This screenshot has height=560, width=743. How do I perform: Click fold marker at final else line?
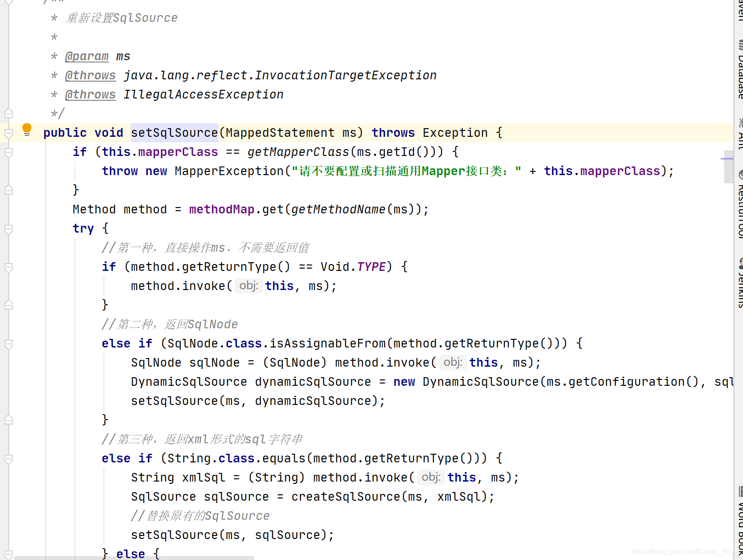(8, 554)
